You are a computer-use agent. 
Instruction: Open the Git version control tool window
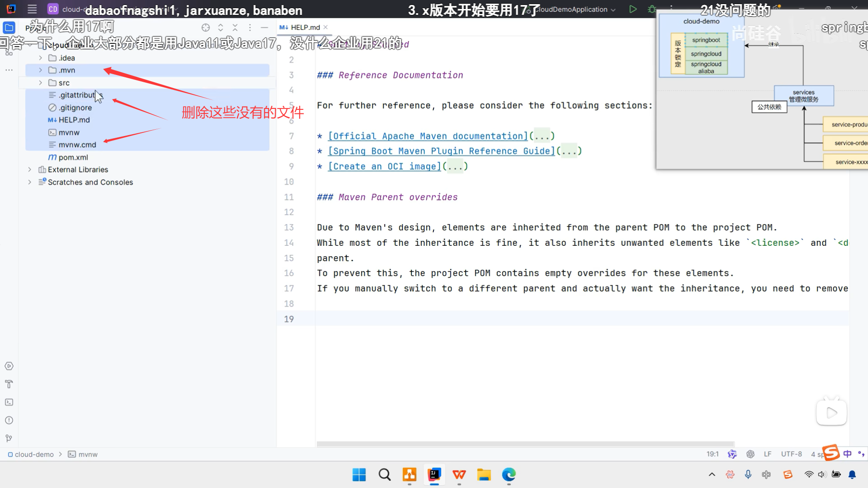coord(9,438)
